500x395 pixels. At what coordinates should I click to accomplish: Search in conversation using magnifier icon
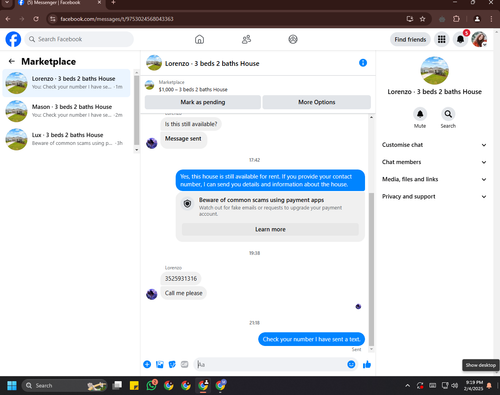coord(448,114)
